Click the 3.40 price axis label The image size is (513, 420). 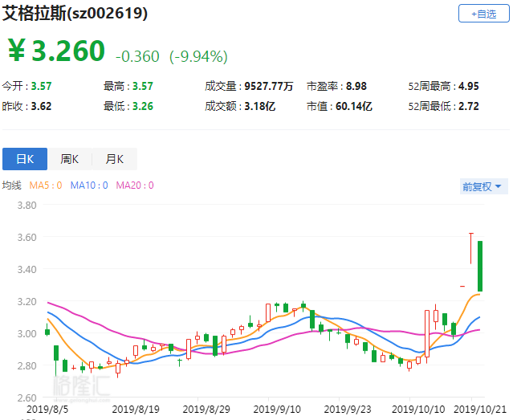coord(26,269)
